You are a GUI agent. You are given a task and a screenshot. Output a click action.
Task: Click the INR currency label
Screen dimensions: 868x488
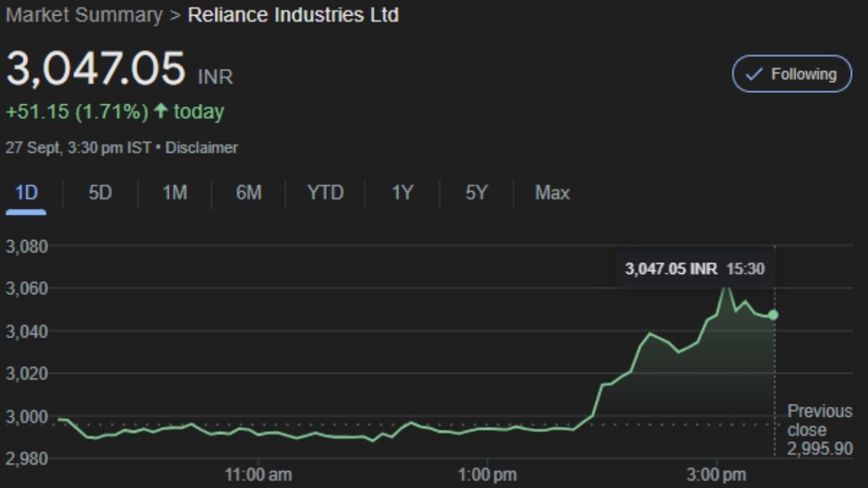tap(215, 77)
